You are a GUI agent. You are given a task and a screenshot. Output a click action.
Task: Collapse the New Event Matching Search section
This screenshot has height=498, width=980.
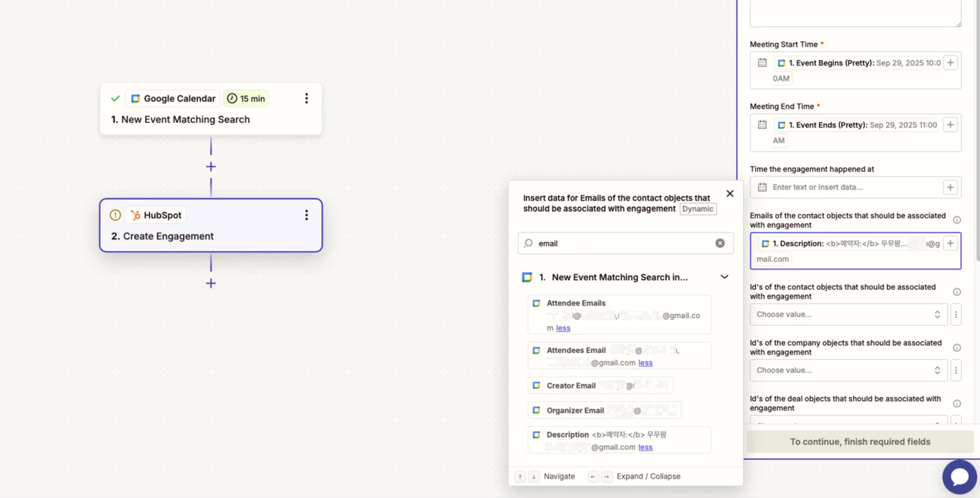(724, 277)
